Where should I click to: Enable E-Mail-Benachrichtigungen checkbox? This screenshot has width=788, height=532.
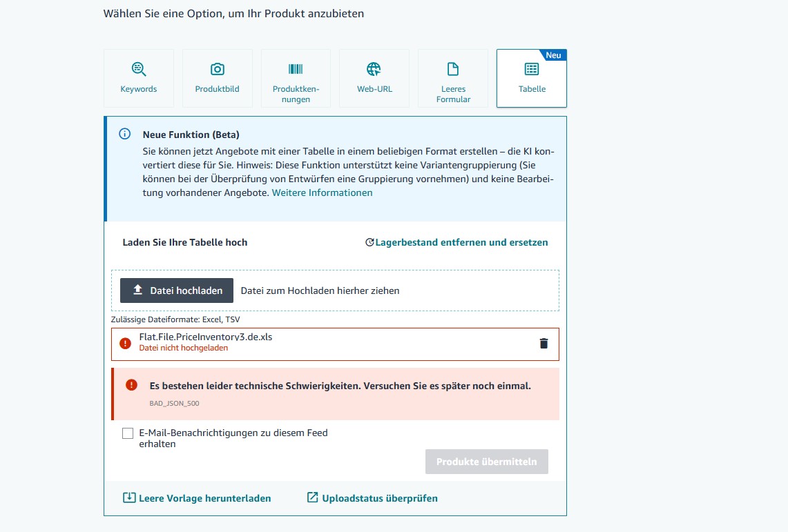tap(128, 433)
